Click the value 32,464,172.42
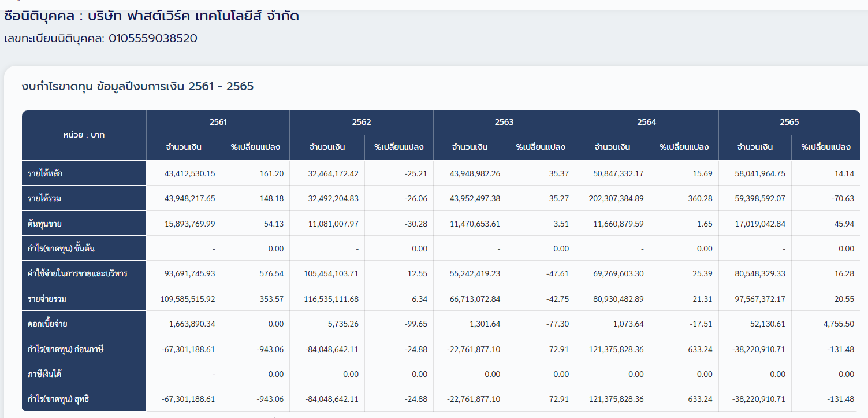The width and height of the screenshot is (868, 418). 333,173
